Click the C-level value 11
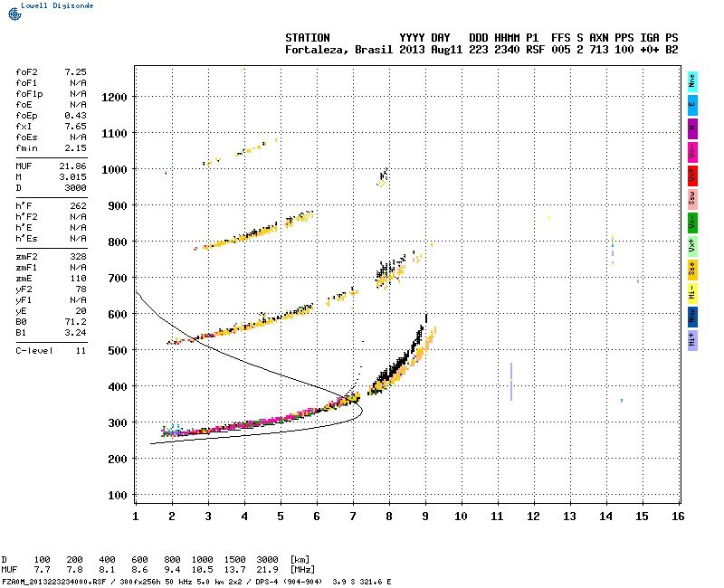The image size is (724, 588). 81,351
